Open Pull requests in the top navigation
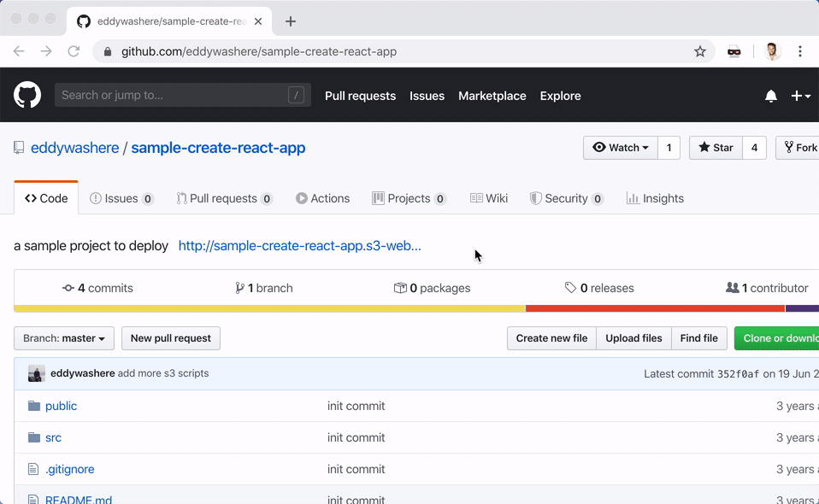Screen dimensions: 819x504 (x=361, y=96)
